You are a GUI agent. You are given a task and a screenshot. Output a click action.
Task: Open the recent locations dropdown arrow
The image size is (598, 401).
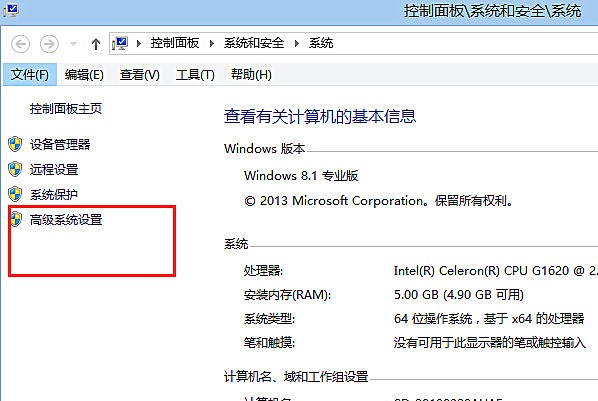(x=73, y=44)
